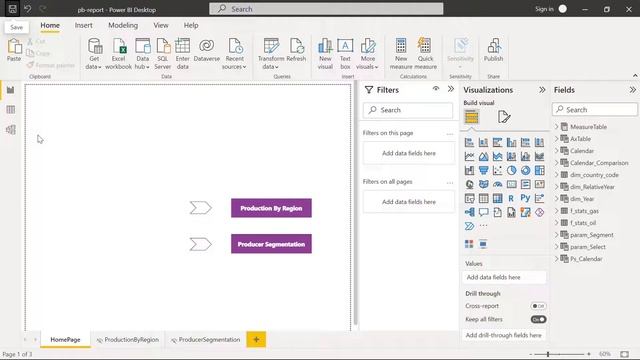Open the Home ribbon tab
640x360 pixels.
coord(50,25)
